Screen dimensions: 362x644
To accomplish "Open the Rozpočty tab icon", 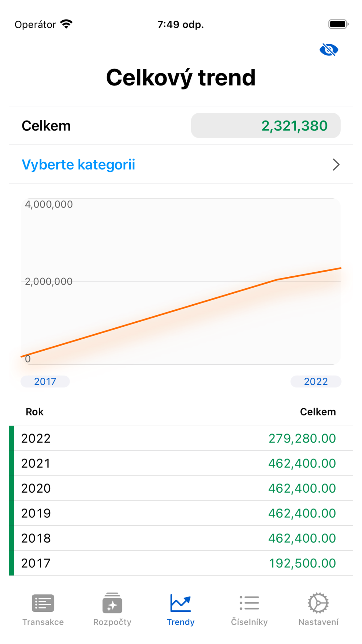I will (112, 603).
